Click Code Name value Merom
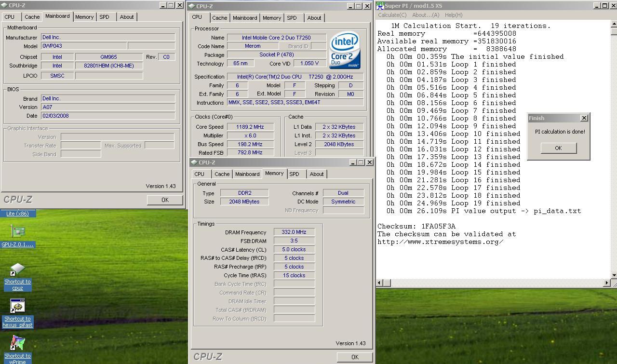This screenshot has height=364, width=617. point(253,46)
